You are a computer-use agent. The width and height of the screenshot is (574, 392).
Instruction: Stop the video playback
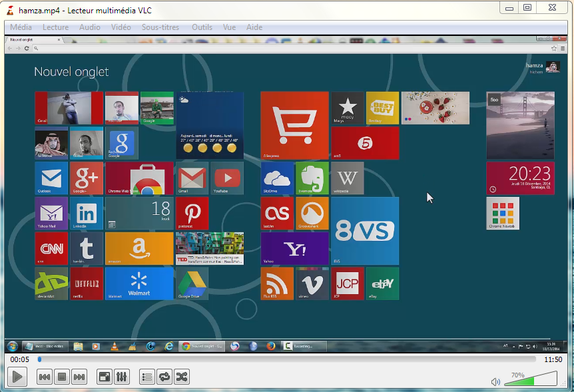62,377
